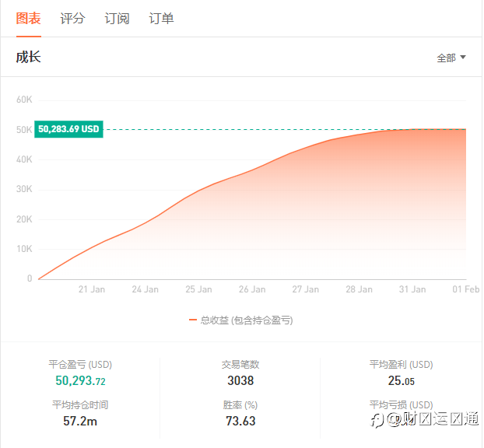
Task: Toggle the 总收益 (包含持仓盈亏) legend item
Action: pos(240,320)
